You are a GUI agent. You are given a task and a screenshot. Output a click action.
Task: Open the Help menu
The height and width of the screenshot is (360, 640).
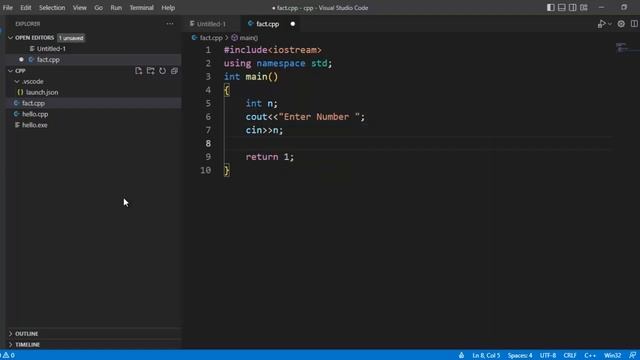click(x=168, y=7)
